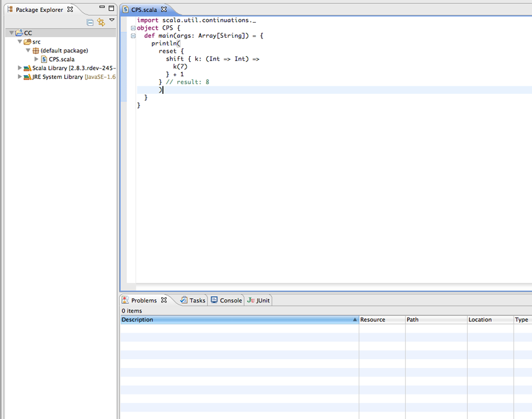The width and height of the screenshot is (532, 419).
Task: Expand the Scala Library node
Action: (20, 68)
